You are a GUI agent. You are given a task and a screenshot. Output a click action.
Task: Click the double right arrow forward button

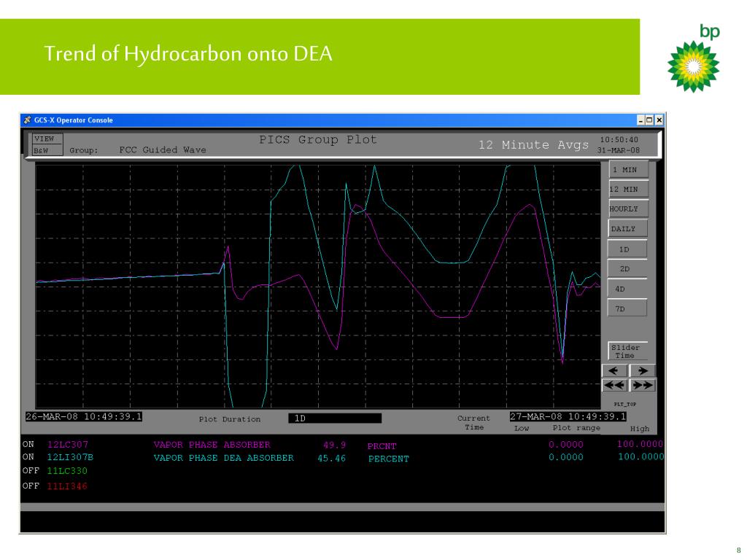click(x=642, y=385)
